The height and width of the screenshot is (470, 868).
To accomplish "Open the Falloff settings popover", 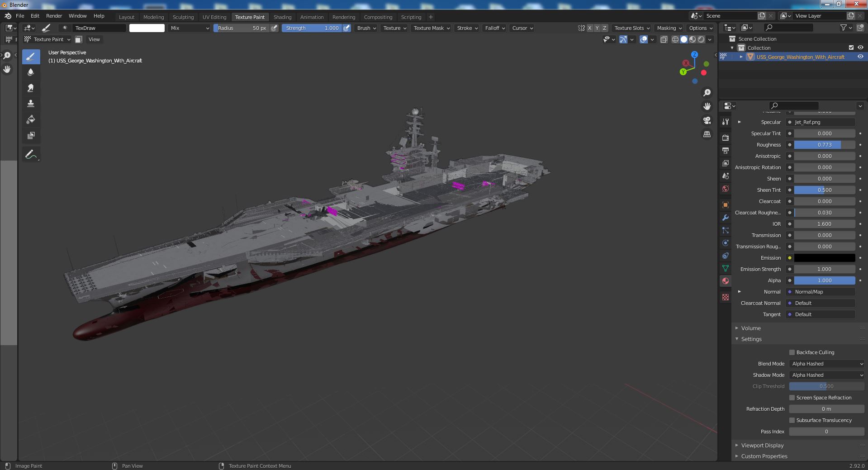I will [x=495, y=28].
